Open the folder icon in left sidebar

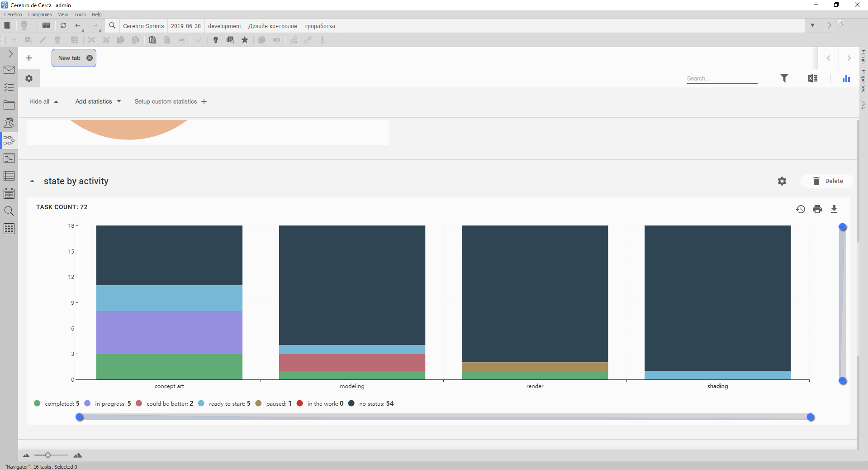pyautogui.click(x=9, y=105)
